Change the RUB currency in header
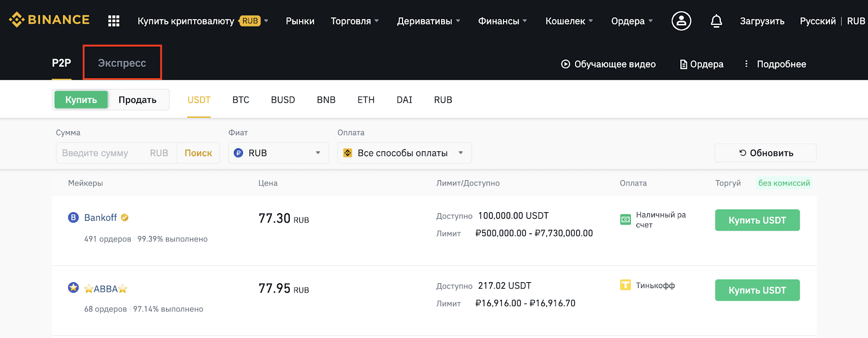 click(856, 21)
